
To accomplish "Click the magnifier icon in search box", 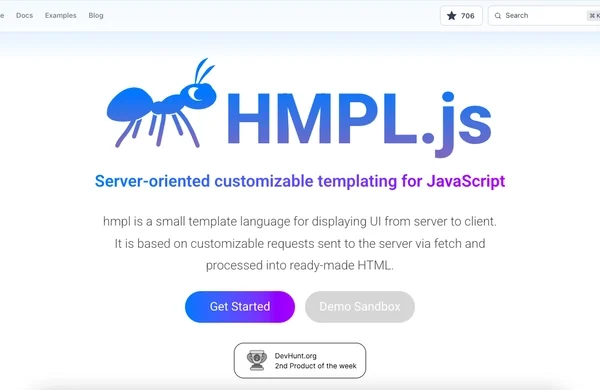I will click(498, 16).
